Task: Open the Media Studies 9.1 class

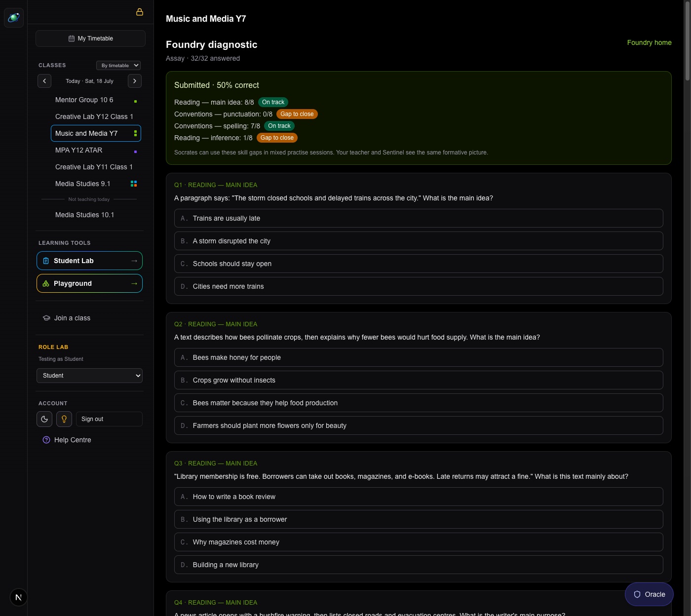Action: pyautogui.click(x=83, y=184)
